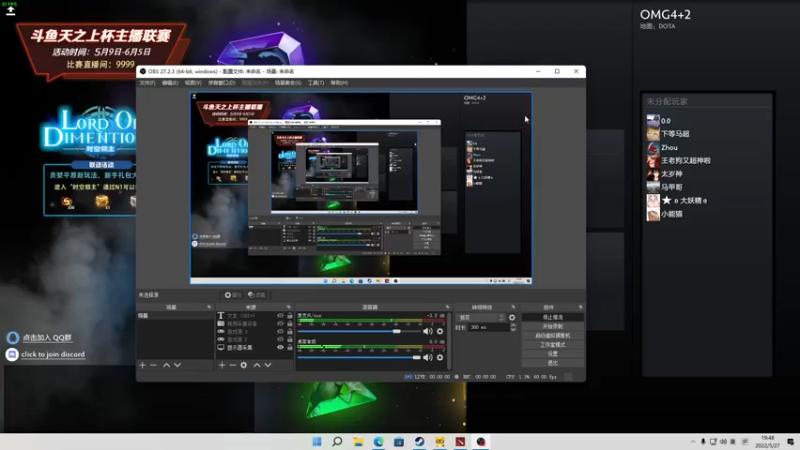
Task: Open Steam from the taskbar
Action: pos(419,441)
